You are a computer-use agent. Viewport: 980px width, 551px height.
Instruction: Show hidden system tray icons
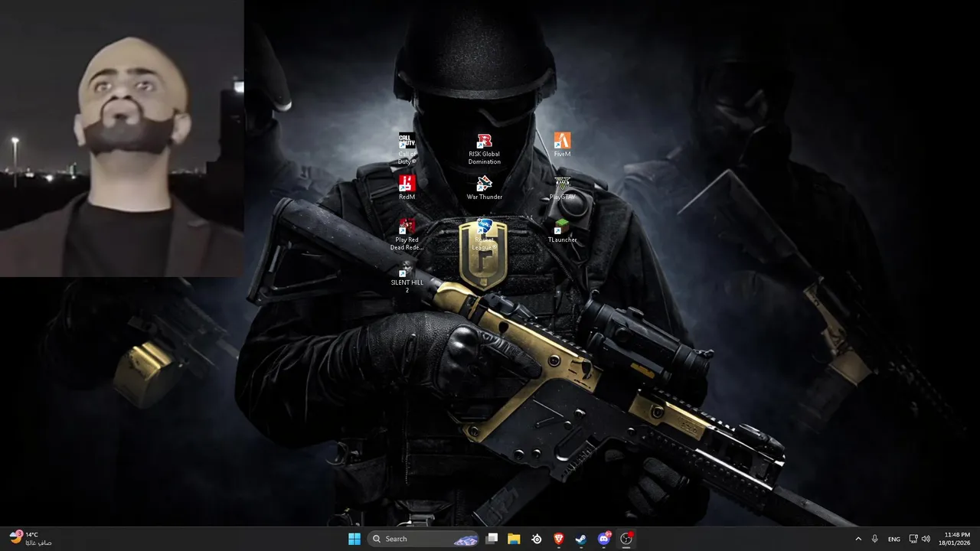click(857, 539)
